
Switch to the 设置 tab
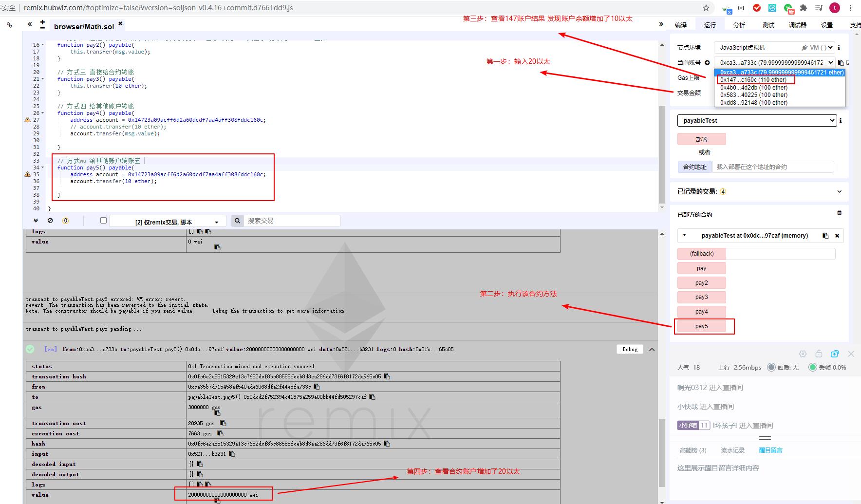coord(827,25)
